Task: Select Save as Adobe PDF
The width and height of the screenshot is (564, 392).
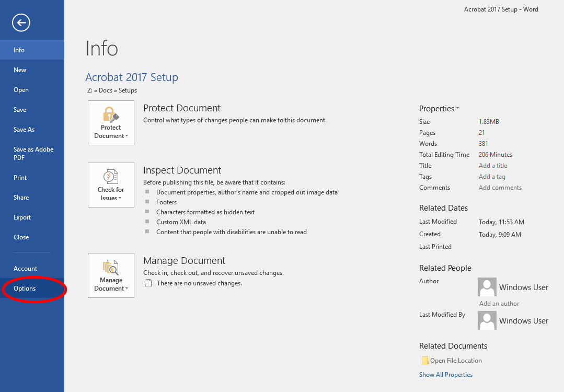Action: pyautogui.click(x=33, y=153)
